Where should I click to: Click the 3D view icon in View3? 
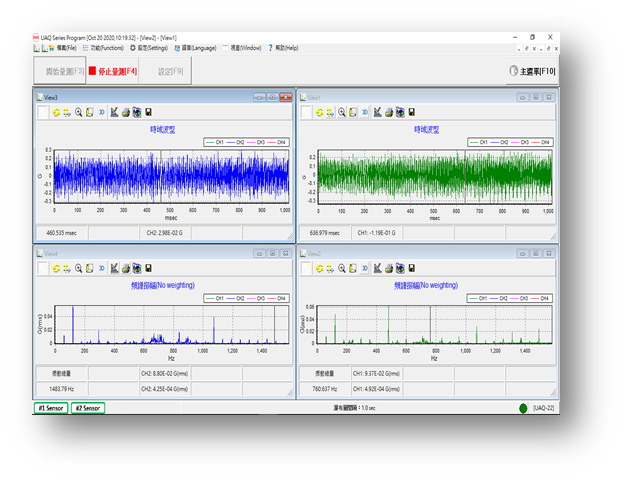(x=101, y=113)
